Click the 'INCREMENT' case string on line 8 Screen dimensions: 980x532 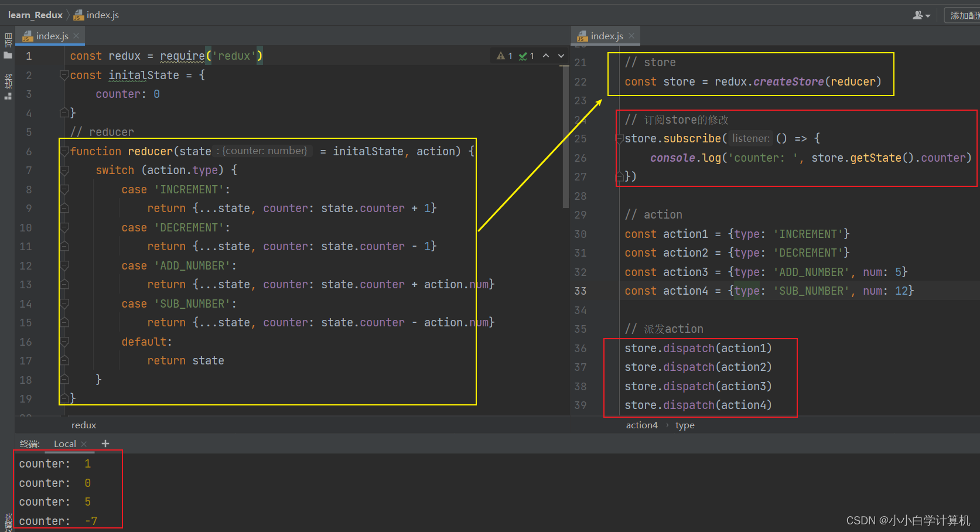(189, 189)
